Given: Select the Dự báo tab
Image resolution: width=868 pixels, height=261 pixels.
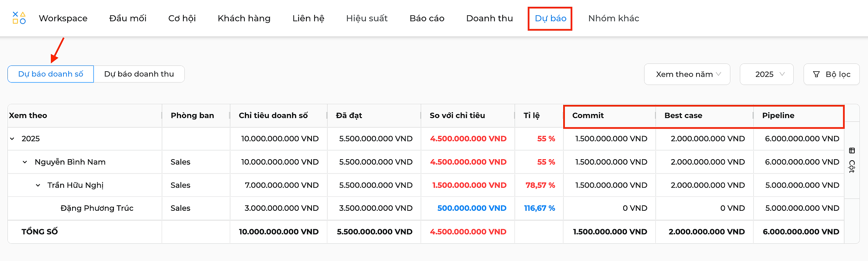Looking at the screenshot, I should pyautogui.click(x=550, y=18).
